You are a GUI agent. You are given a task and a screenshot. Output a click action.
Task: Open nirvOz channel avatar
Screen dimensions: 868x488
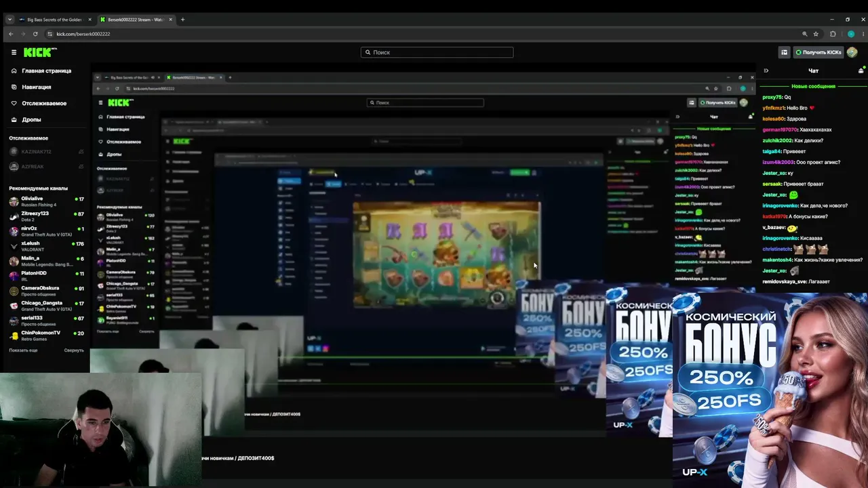(x=14, y=231)
